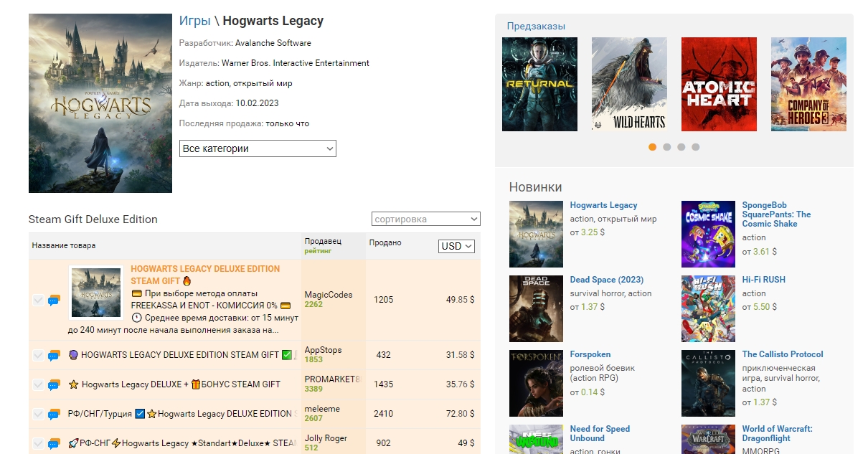Open the 'Предзаказы' link
Screen dimensions: 868x454
(x=536, y=27)
